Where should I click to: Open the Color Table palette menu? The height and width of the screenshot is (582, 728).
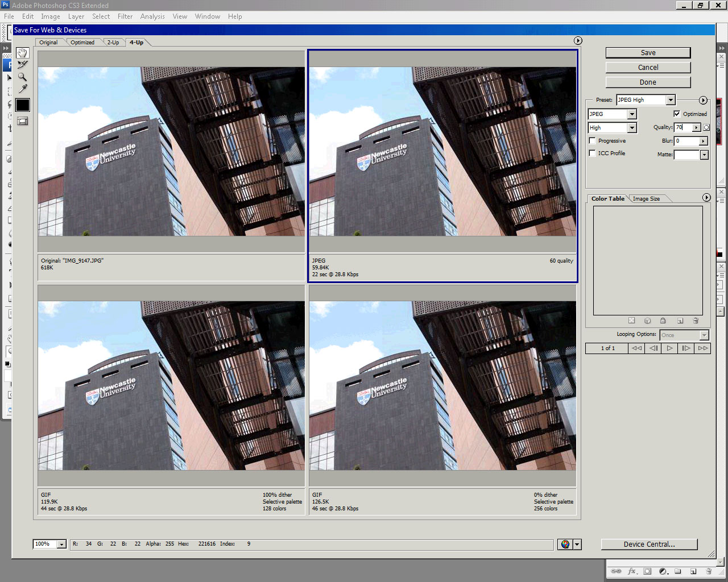pyautogui.click(x=706, y=198)
